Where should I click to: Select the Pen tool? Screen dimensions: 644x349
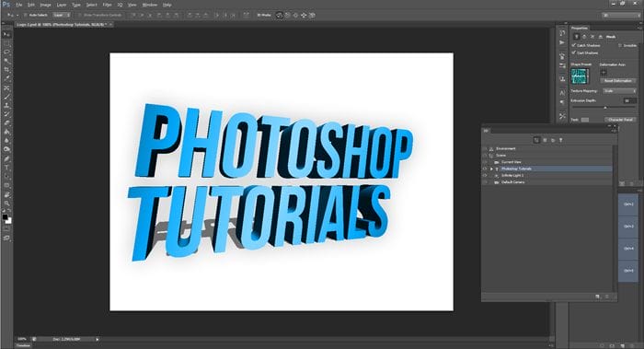6,158
